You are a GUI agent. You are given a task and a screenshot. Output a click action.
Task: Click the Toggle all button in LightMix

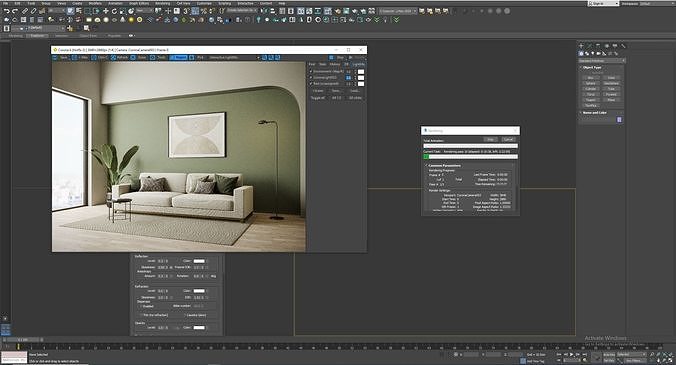coord(318,98)
